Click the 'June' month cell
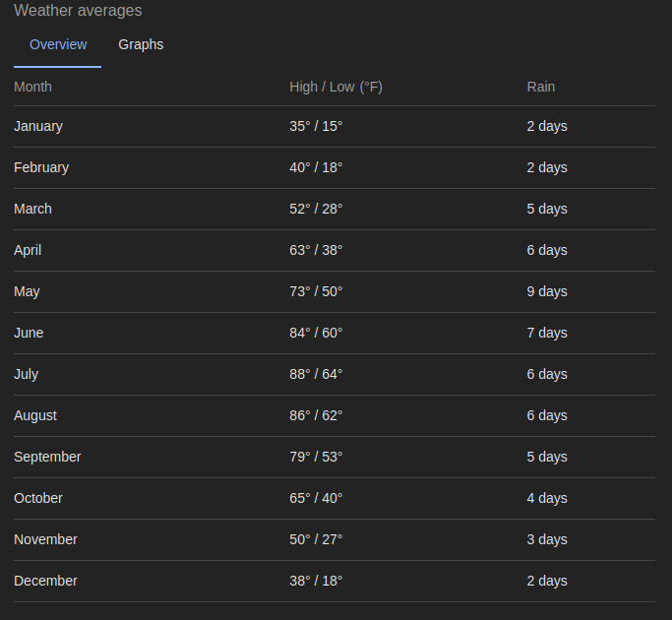Screen dimensions: 672x620 coord(29,333)
